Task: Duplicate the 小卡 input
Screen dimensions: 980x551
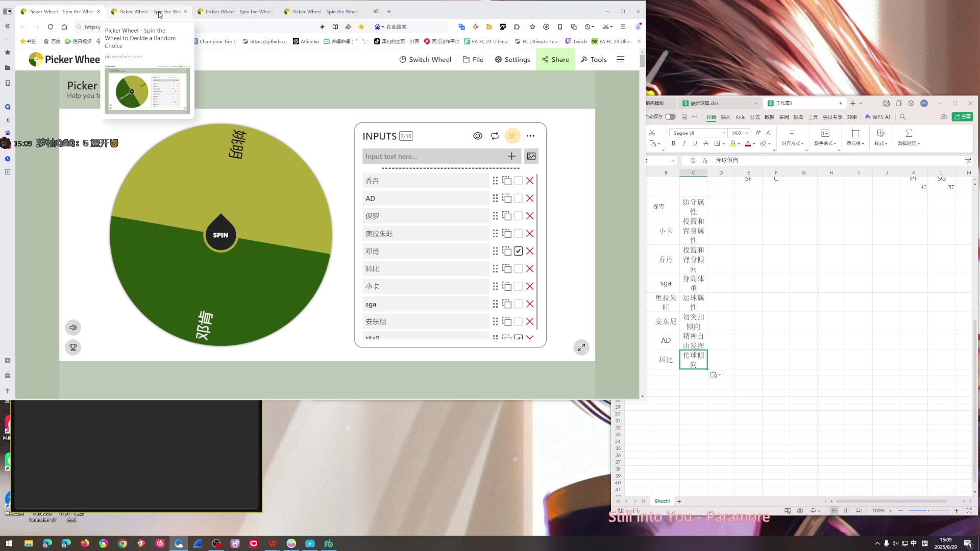Action: click(507, 286)
